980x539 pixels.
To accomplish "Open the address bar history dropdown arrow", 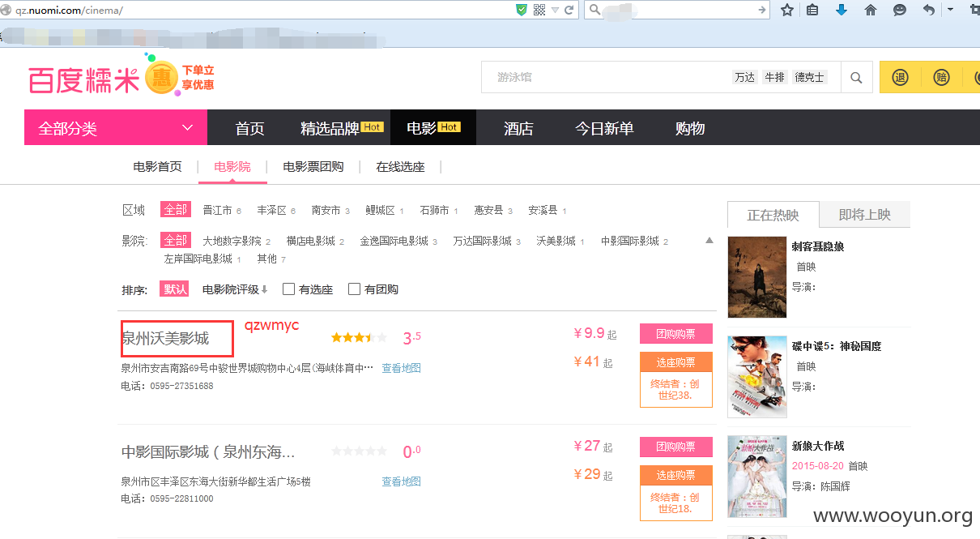I will click(x=555, y=11).
